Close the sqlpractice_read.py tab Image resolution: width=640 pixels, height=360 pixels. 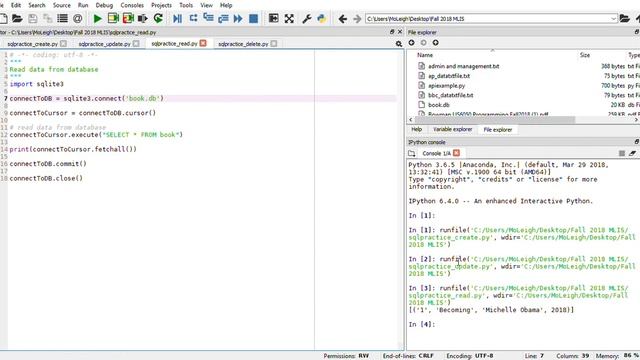point(203,43)
